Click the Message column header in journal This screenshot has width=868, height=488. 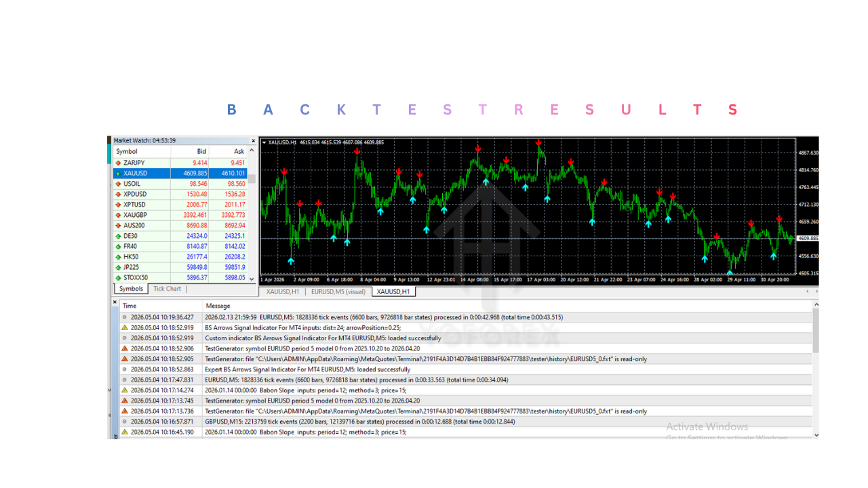click(x=507, y=306)
